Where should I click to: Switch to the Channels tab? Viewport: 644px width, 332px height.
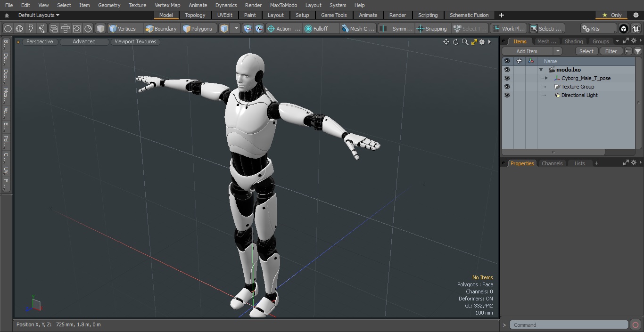coord(552,163)
